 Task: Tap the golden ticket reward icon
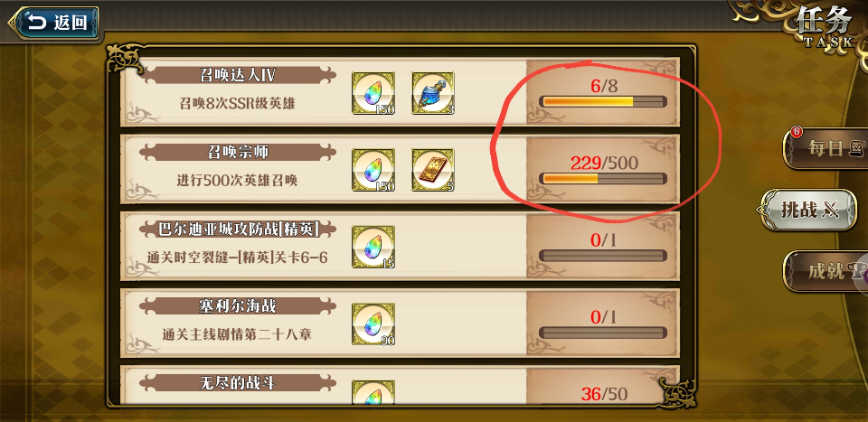pos(433,170)
